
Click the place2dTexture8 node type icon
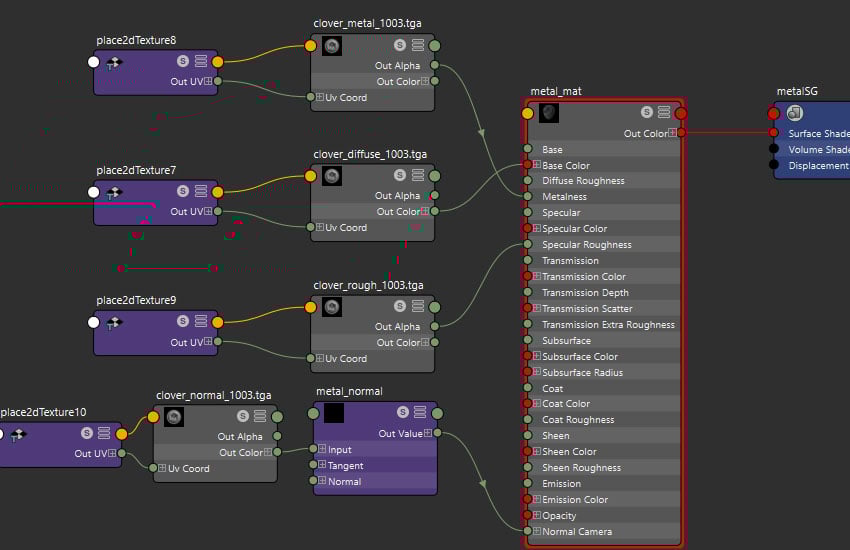(113, 63)
